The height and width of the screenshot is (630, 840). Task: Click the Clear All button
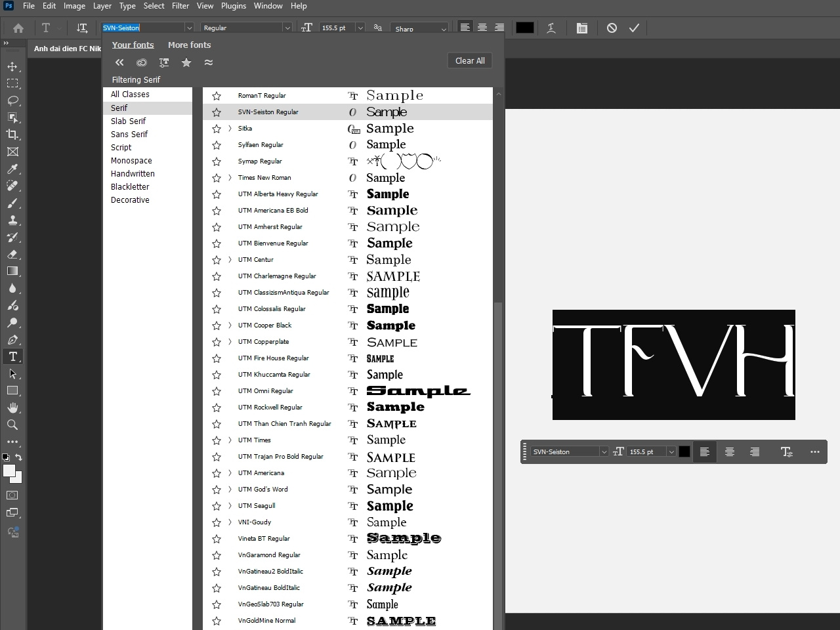[x=470, y=61]
